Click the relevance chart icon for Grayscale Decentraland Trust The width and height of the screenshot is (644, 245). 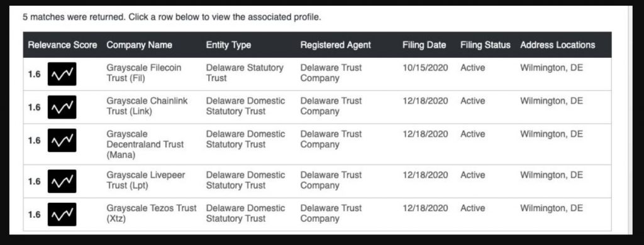point(62,140)
